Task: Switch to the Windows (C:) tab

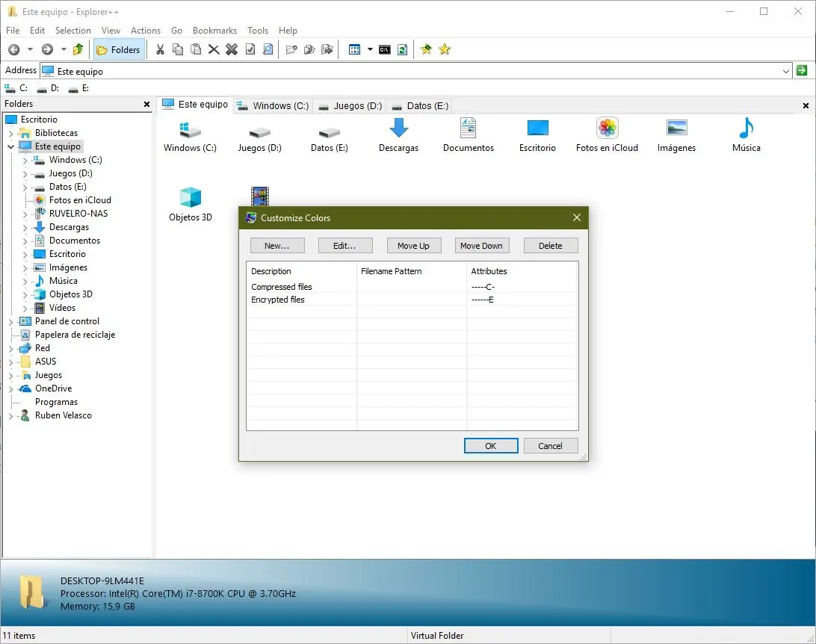Action: [273, 105]
